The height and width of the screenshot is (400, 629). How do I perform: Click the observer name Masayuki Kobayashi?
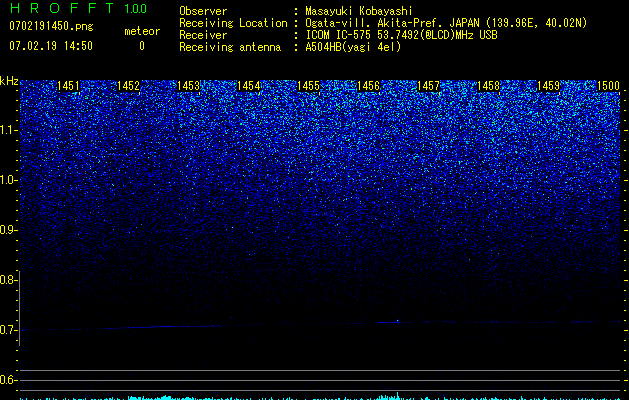point(359,12)
